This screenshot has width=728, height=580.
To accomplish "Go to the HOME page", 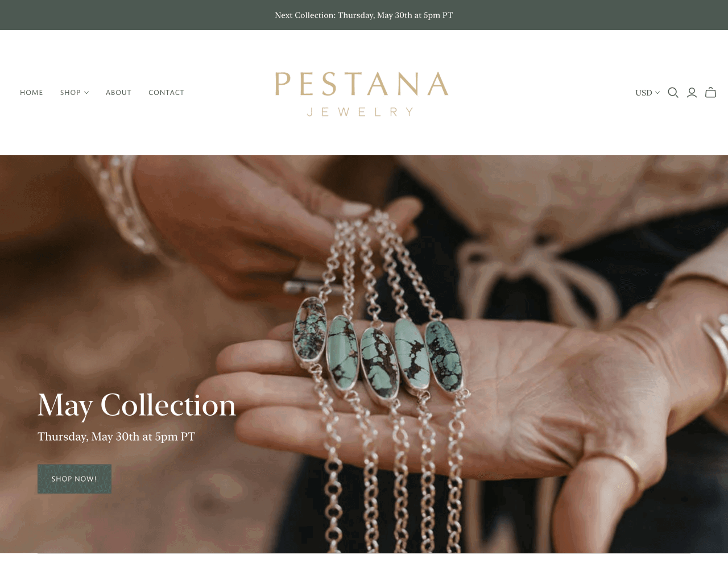I will 31,93.
